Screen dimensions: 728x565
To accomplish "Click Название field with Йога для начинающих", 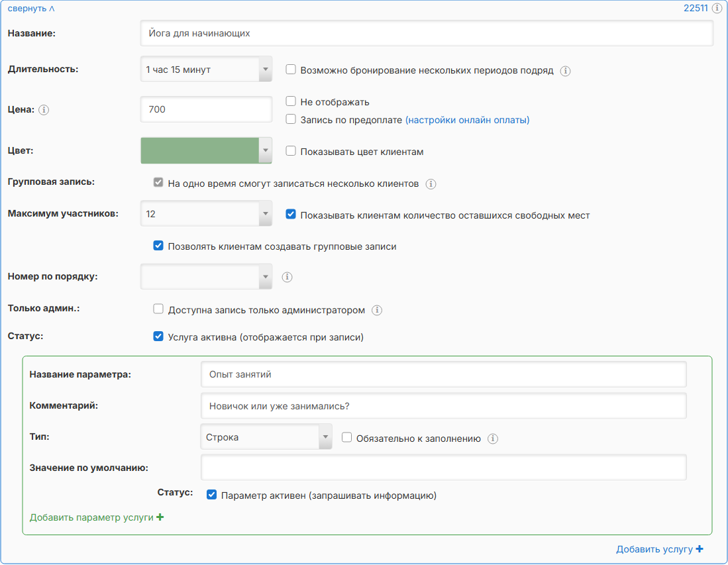I will click(427, 33).
